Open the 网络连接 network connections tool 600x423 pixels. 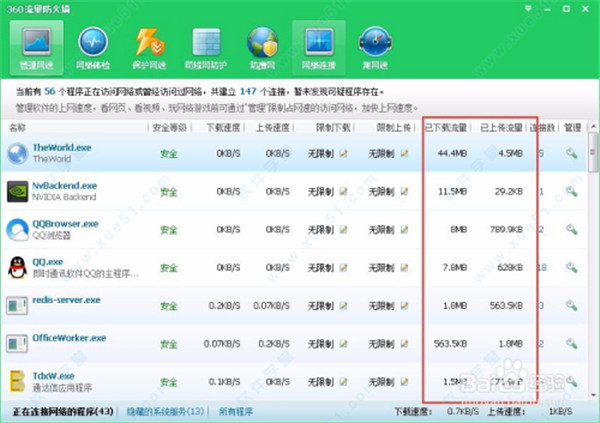(319, 48)
